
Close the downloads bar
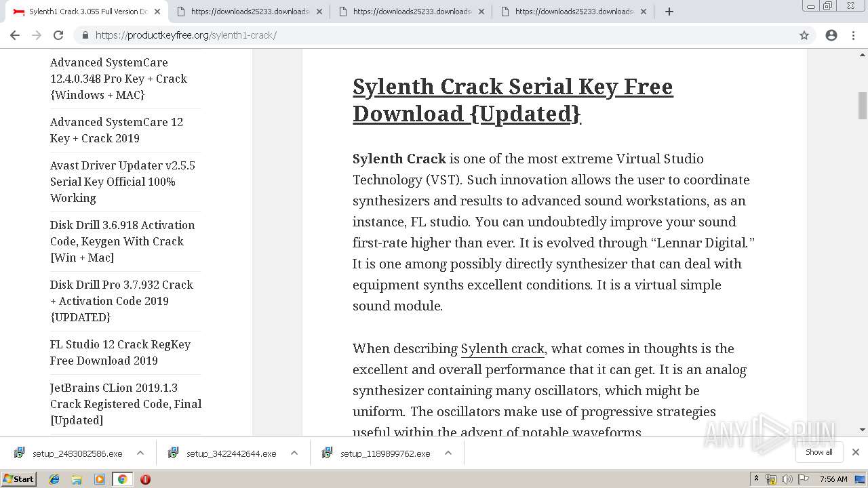tap(856, 452)
